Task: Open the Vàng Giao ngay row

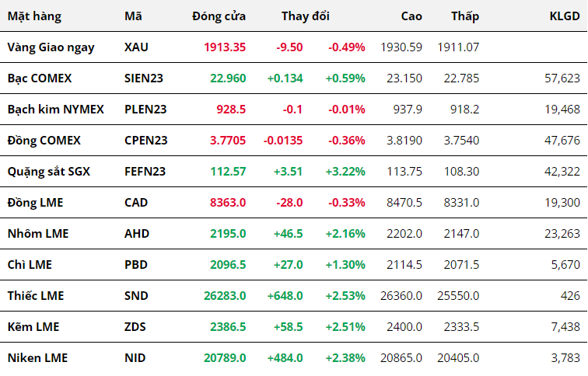Action: click(51, 47)
